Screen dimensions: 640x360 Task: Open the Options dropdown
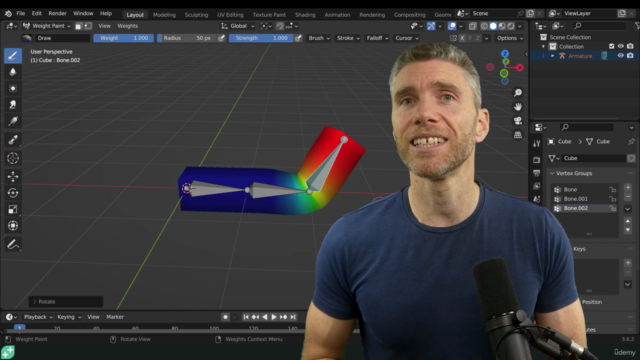[x=510, y=38]
